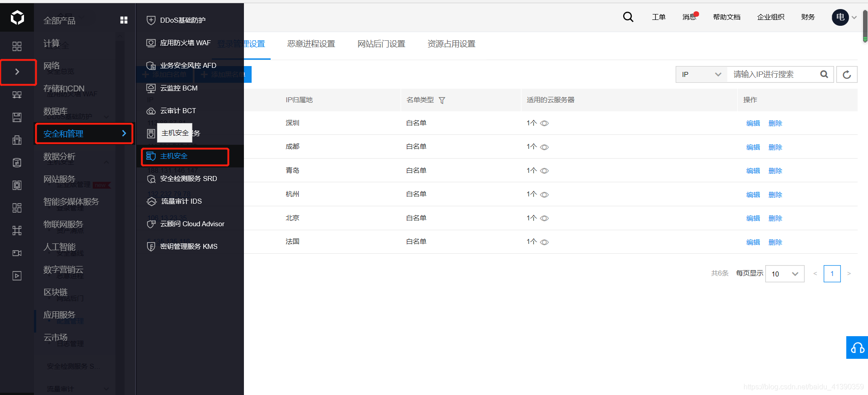The image size is (868, 395).
Task: Select 计算 in the product category menu
Action: click(52, 43)
